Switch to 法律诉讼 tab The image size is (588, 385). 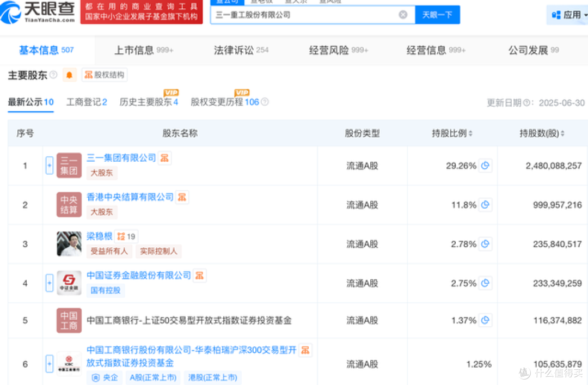pyautogui.click(x=241, y=50)
